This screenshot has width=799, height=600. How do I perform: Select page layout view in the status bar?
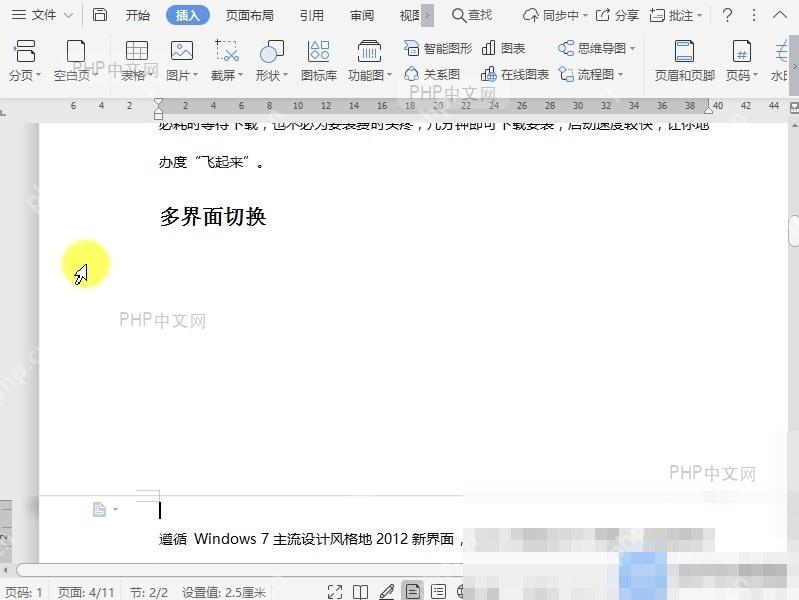coord(412,591)
